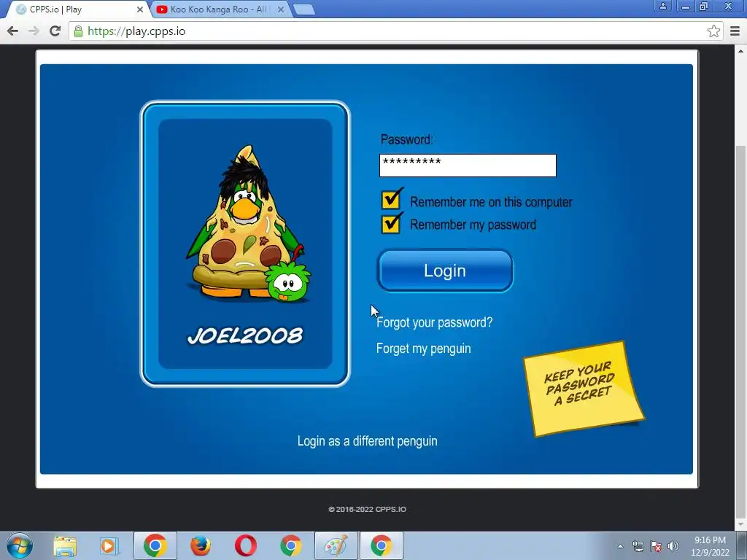Reload the page with the refresh icon
The height and width of the screenshot is (560, 747).
[55, 31]
